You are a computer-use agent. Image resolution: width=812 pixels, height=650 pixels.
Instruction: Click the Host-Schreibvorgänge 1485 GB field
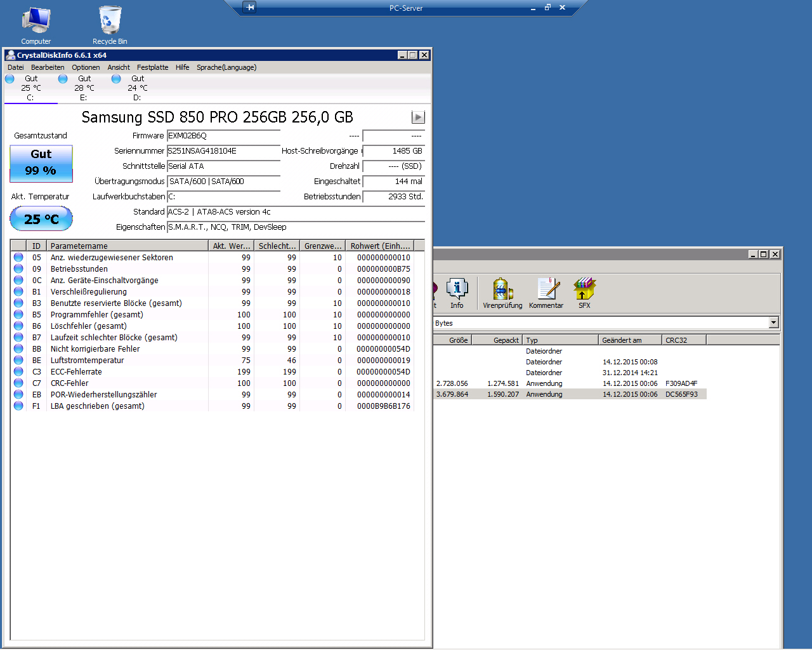(x=394, y=151)
